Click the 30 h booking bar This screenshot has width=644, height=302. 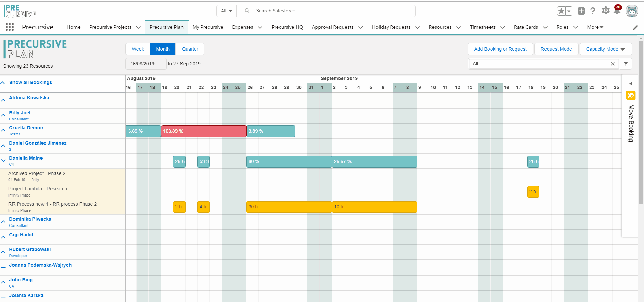tap(289, 207)
